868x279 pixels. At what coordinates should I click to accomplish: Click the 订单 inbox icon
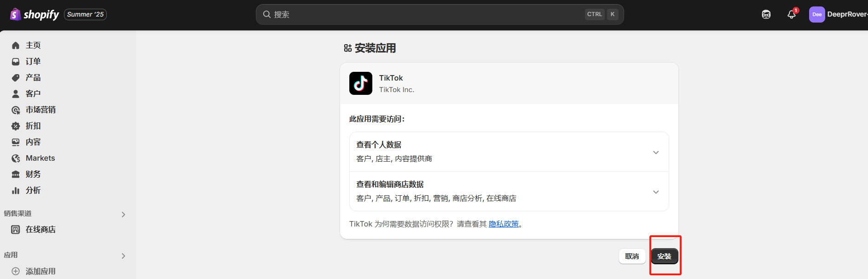[16, 61]
